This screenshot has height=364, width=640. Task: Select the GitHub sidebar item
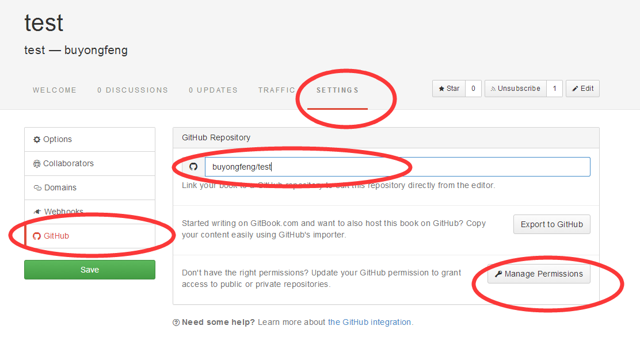pyautogui.click(x=56, y=236)
